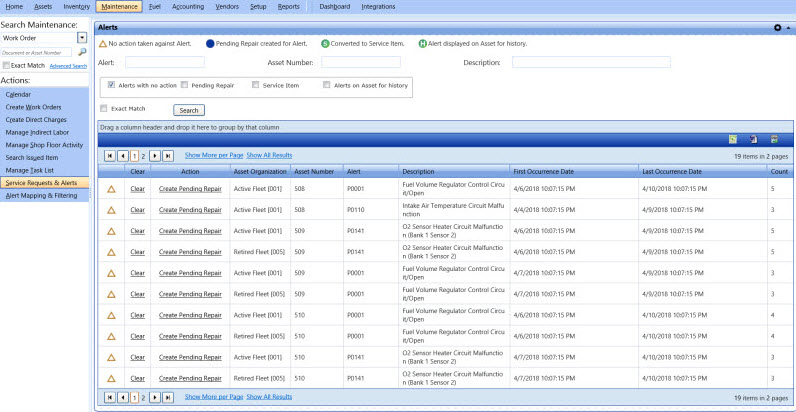
Task: Enable Alerts on Asset for history checkbox
Action: tap(327, 85)
